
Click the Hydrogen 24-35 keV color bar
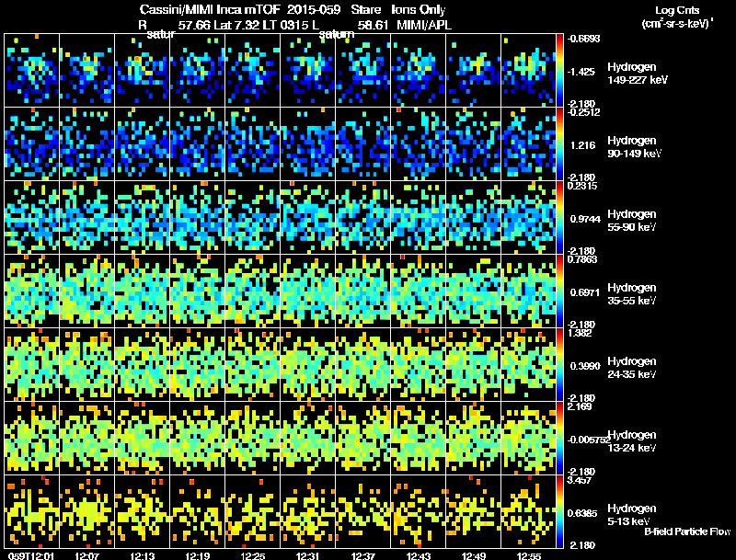[559, 365]
